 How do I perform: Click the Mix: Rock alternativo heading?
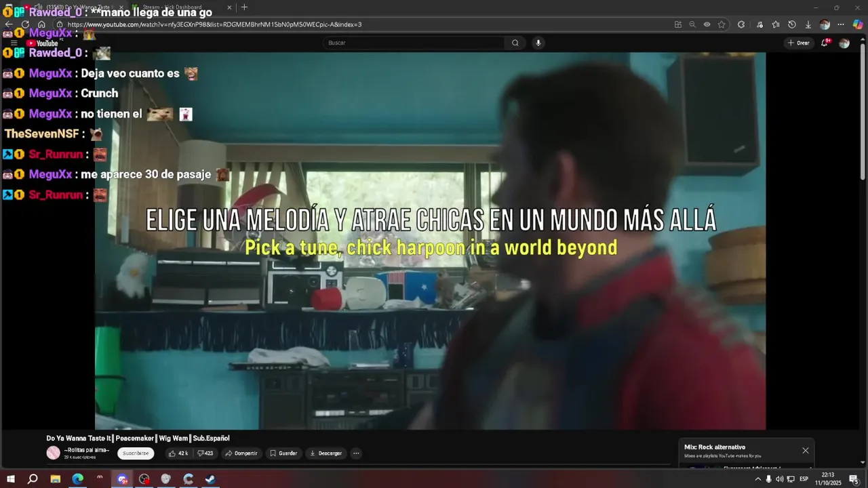(x=715, y=447)
